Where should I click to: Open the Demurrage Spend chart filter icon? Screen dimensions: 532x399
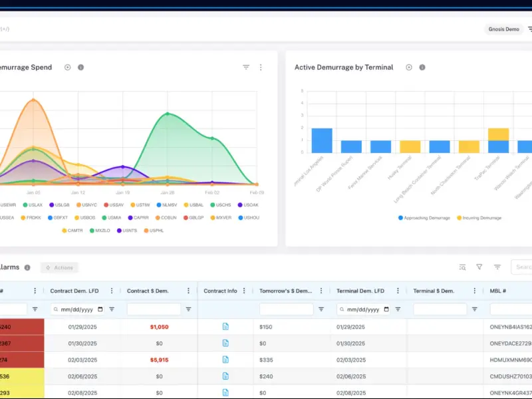click(x=246, y=67)
